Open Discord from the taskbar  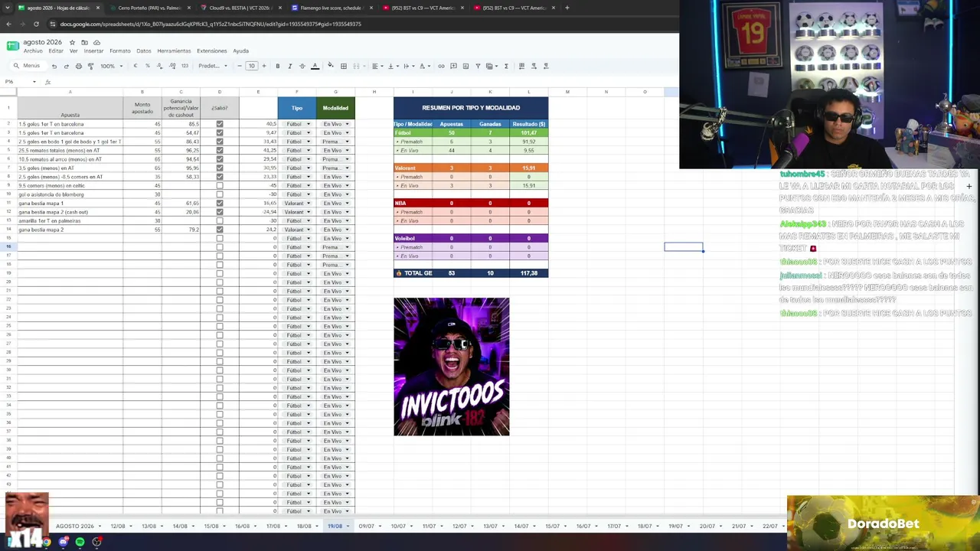pos(63,542)
